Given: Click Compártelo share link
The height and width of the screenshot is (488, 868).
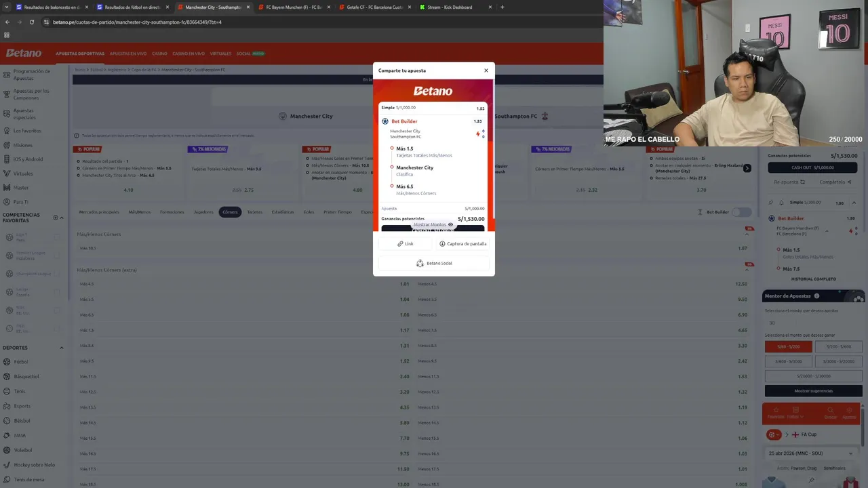Looking at the screenshot, I should pyautogui.click(x=835, y=182).
